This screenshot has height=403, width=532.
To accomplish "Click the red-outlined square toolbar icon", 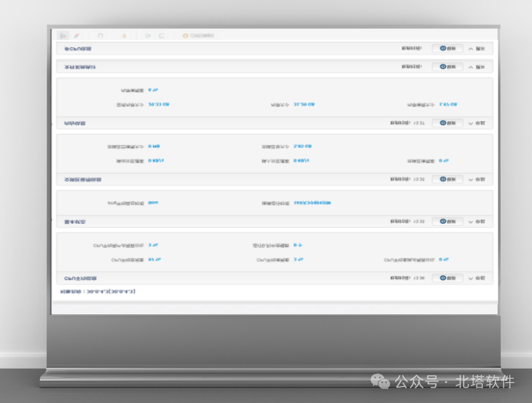I will click(161, 35).
